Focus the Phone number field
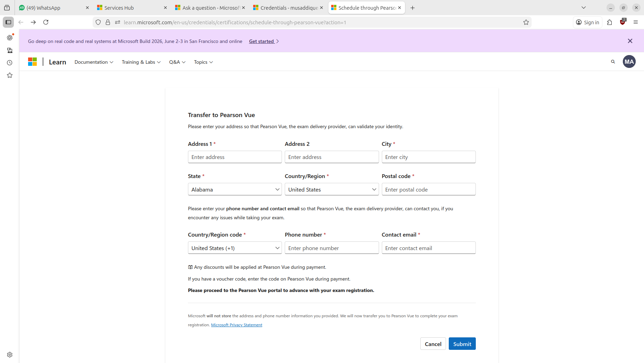This screenshot has width=644, height=363. [332, 248]
